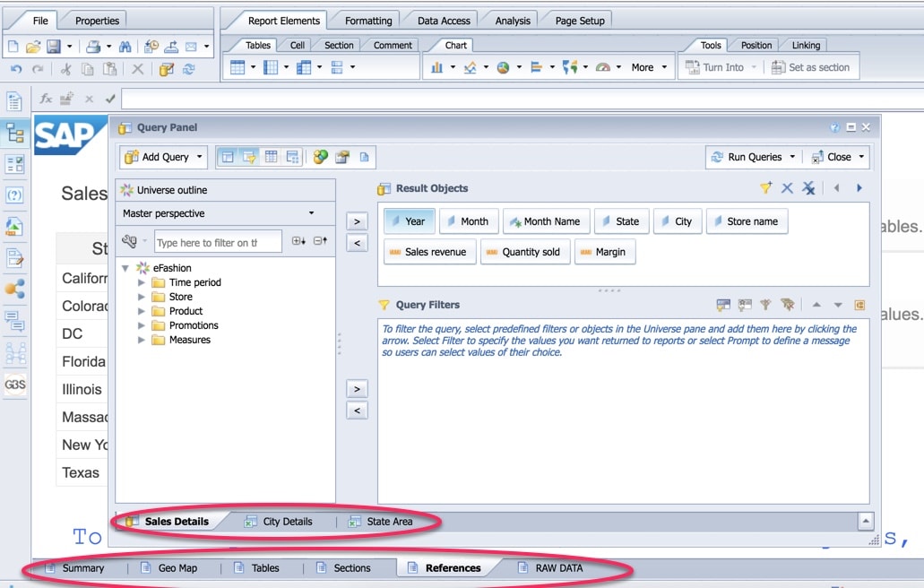Viewport: 924px width, 588px height.
Task: Click the universe objects filter input field
Action: (x=218, y=242)
